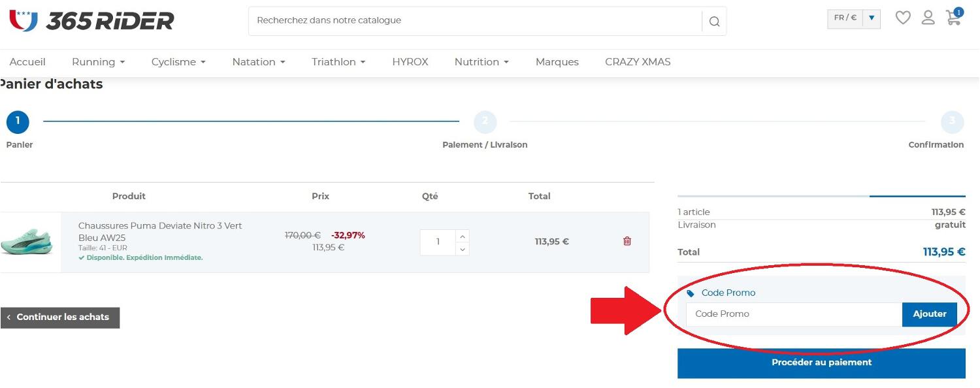Select the Accueil menu item
This screenshot has height=388, width=980.
tap(27, 61)
